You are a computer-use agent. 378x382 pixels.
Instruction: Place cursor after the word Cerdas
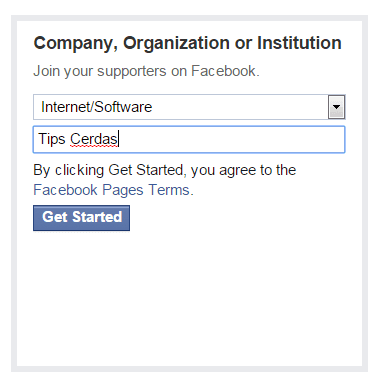118,139
